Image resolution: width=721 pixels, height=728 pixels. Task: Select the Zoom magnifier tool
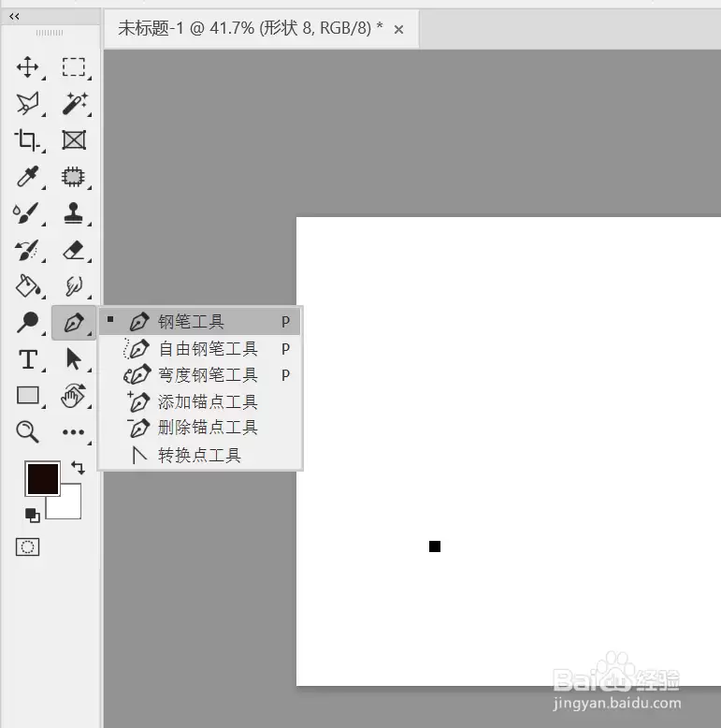click(x=27, y=431)
